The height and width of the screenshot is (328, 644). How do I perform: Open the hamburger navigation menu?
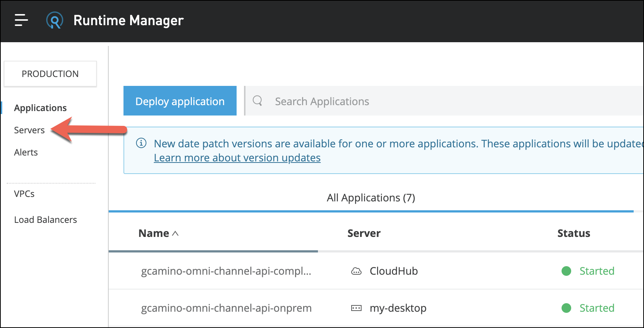pos(21,20)
